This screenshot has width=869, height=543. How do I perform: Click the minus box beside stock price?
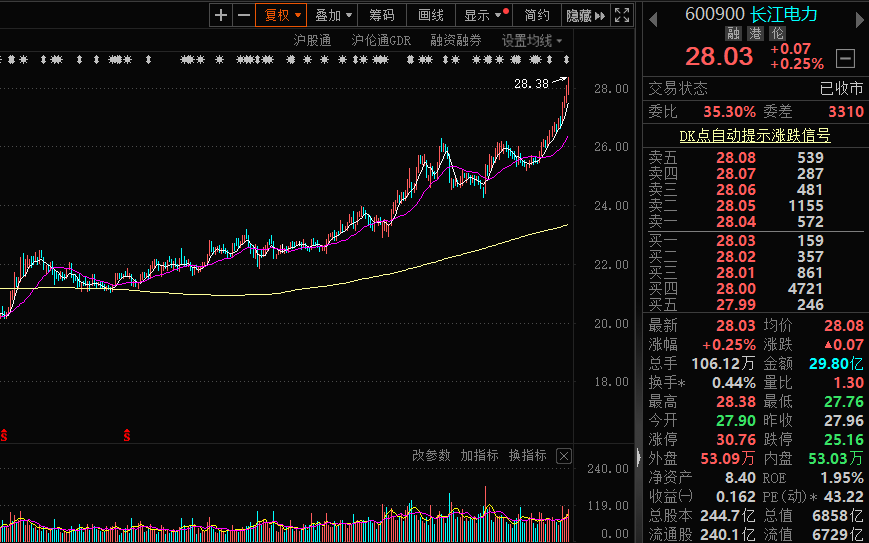846,58
